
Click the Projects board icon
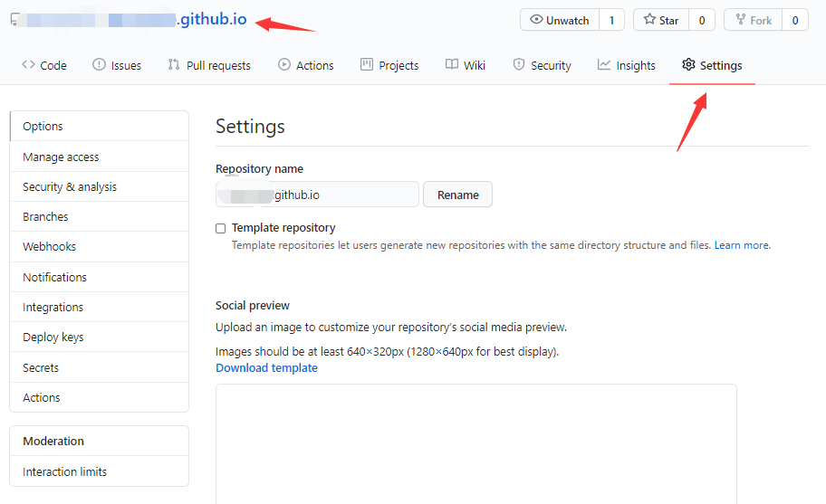pos(366,65)
